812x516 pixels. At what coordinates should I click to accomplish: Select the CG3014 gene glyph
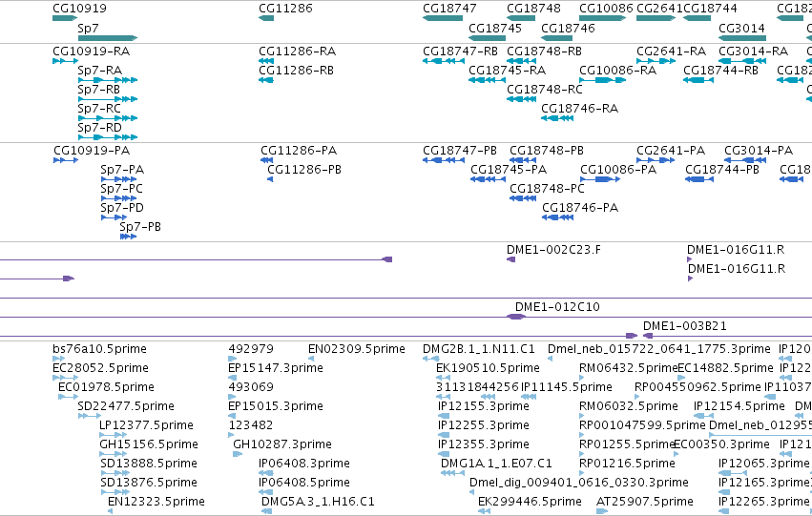(742, 38)
